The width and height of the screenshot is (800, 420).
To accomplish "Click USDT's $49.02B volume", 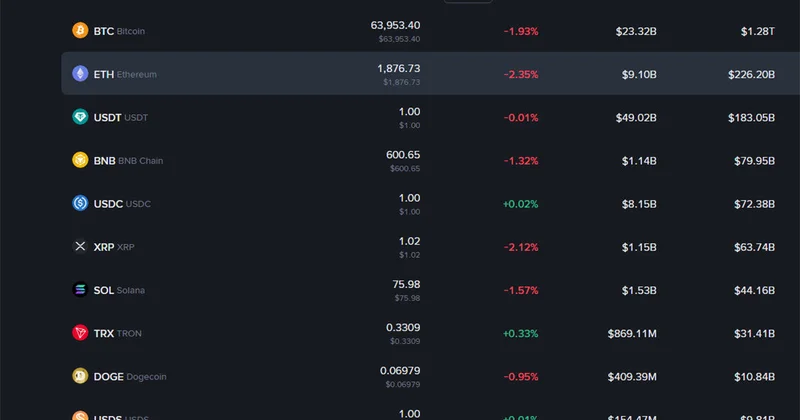I will click(x=636, y=117).
